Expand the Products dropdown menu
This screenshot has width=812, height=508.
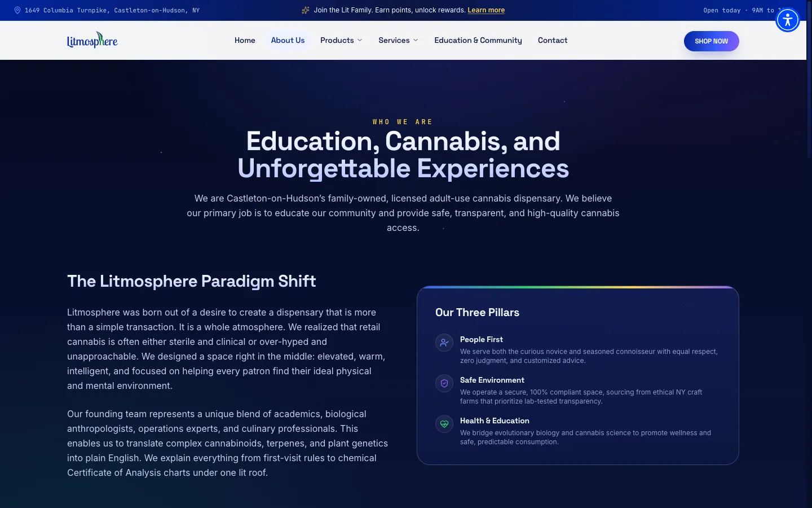(341, 40)
